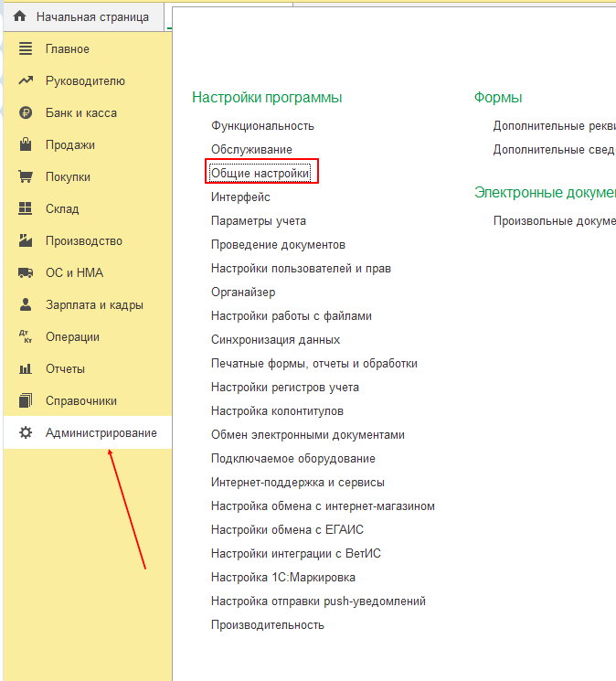Open the Произвольные документы link
The width and height of the screenshot is (616, 681).
[x=555, y=221]
